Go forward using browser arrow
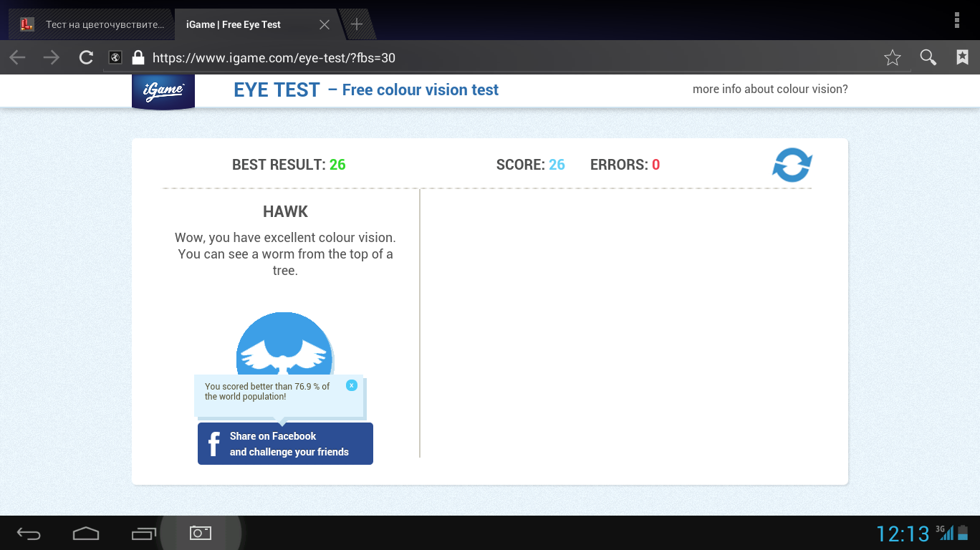The width and height of the screenshot is (980, 550). [x=52, y=58]
